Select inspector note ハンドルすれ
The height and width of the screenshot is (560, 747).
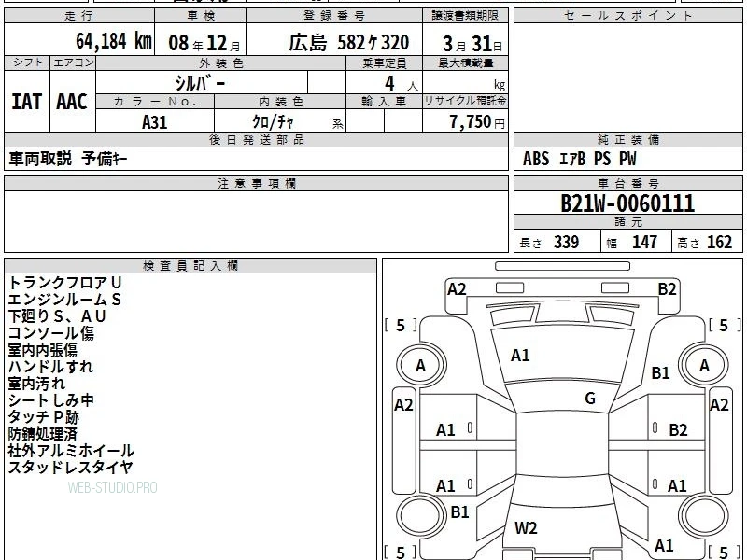click(51, 367)
